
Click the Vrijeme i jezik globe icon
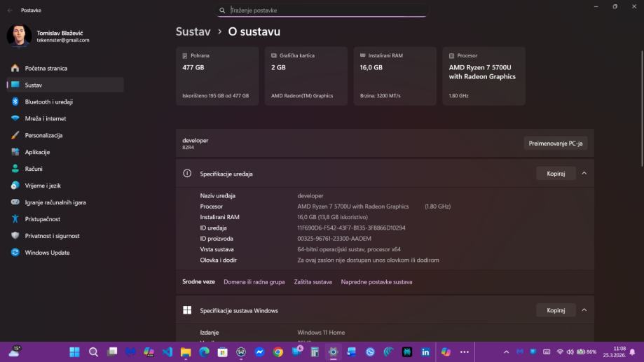click(15, 186)
